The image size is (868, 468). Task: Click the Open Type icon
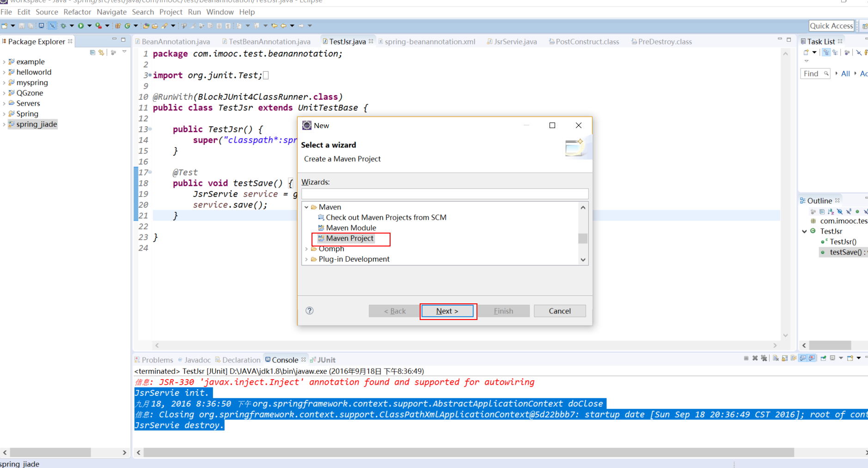tap(146, 26)
